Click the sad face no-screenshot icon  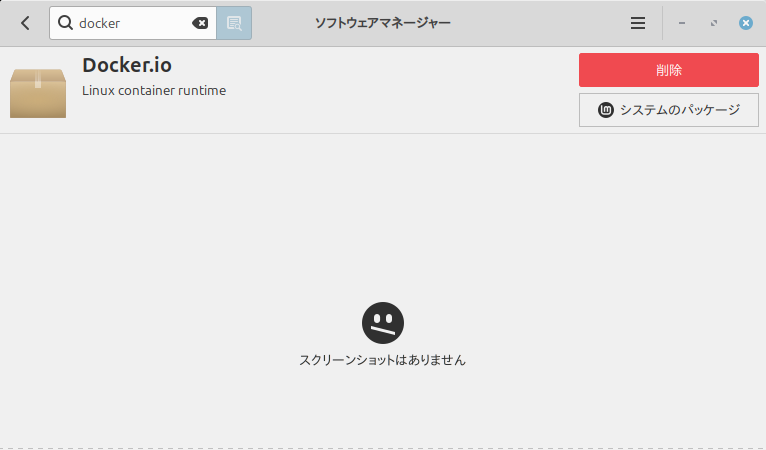383,322
